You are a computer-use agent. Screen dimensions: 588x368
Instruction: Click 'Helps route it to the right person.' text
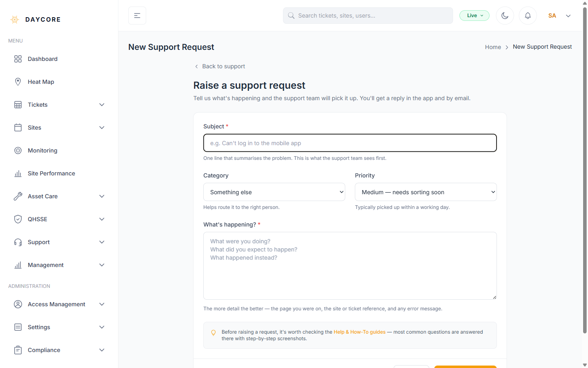(241, 207)
